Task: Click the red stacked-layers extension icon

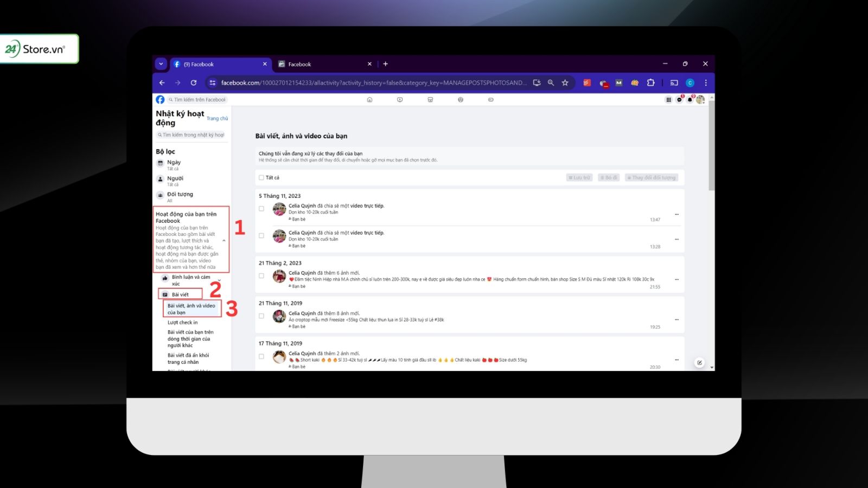Action: (587, 83)
